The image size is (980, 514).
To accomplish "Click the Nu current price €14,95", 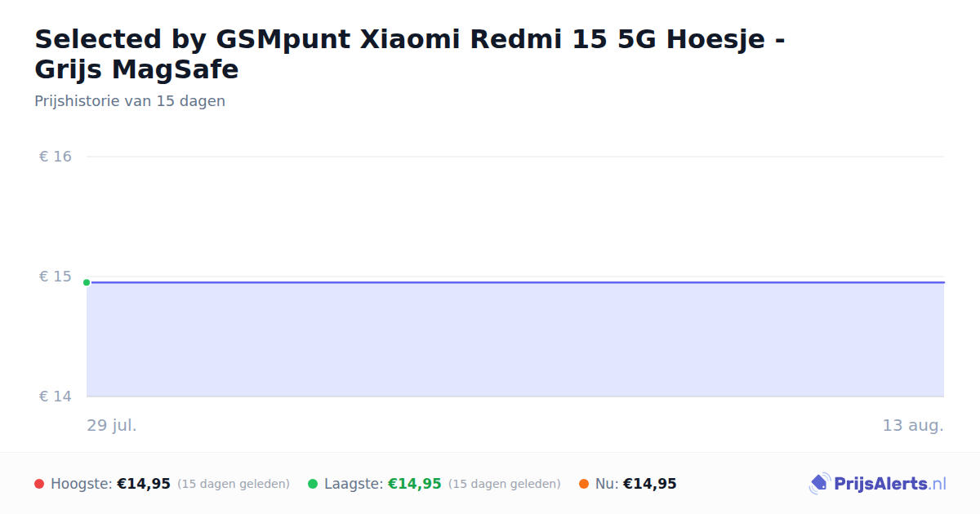I will 650,484.
